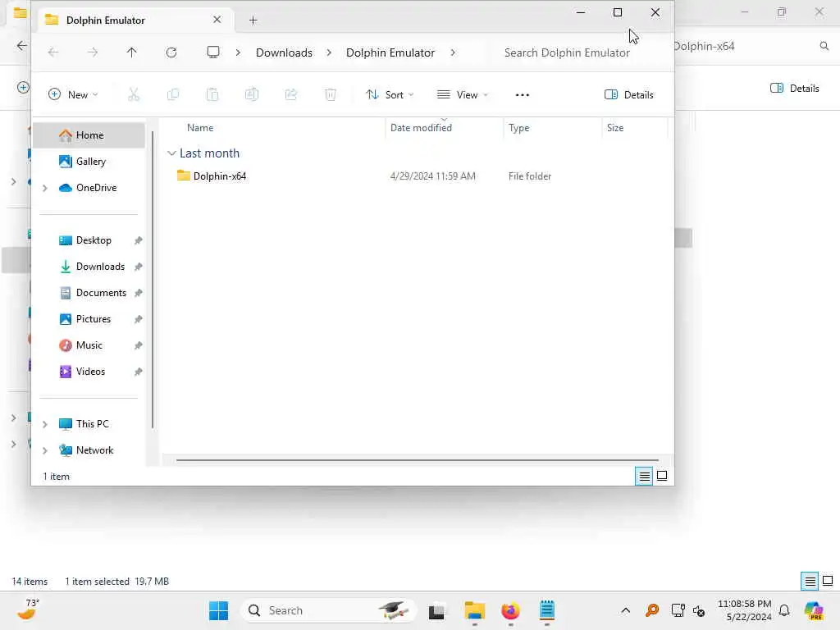Expand the Network tree node
The height and width of the screenshot is (630, 840).
tap(45, 450)
